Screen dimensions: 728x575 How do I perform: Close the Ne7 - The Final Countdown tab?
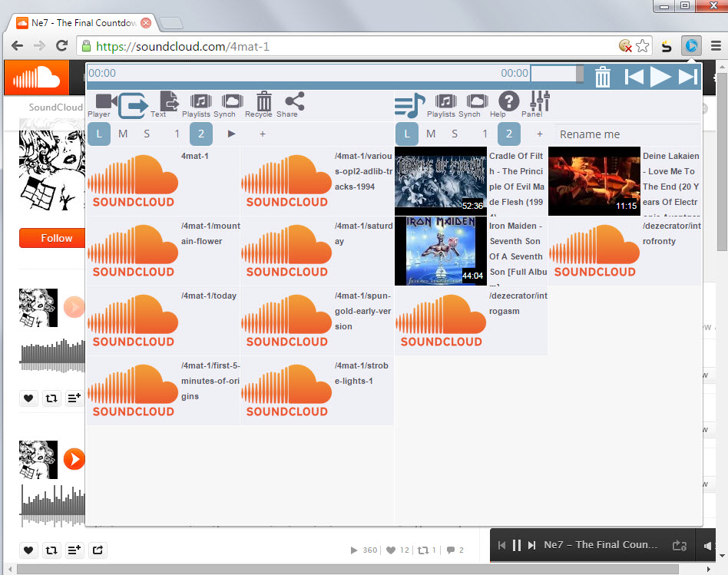pos(146,23)
